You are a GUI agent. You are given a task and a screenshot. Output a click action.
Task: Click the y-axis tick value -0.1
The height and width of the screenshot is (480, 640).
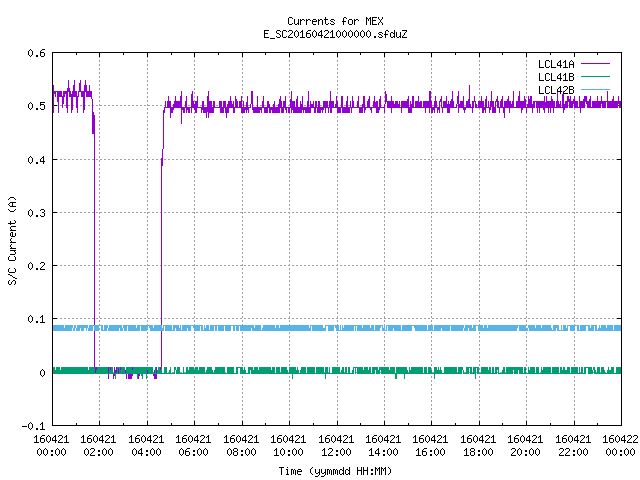click(x=33, y=426)
